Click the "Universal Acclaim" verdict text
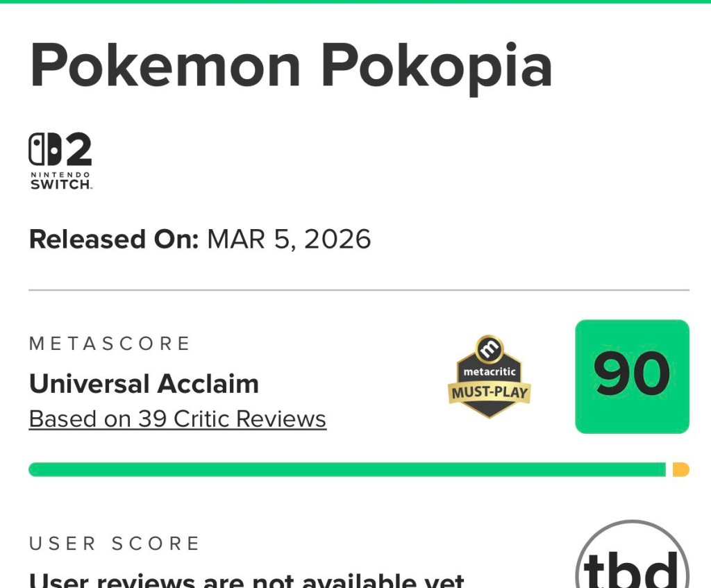 click(x=144, y=384)
